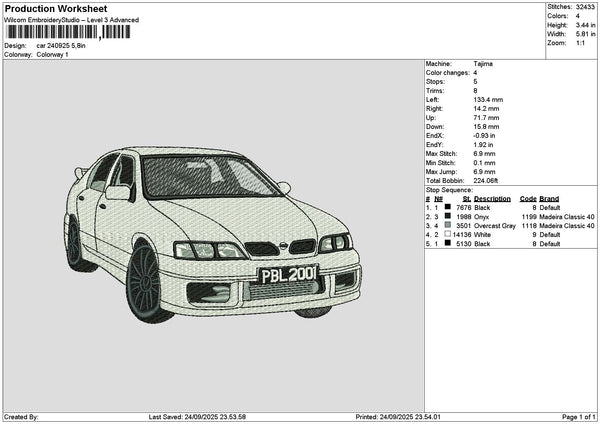Select the Description column header

click(x=492, y=198)
